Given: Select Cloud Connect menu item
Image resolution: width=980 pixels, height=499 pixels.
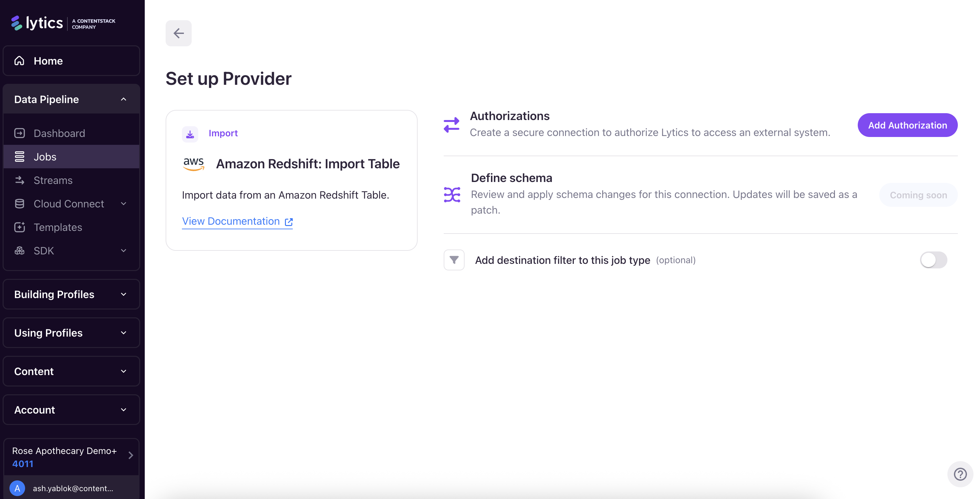Looking at the screenshot, I should pyautogui.click(x=71, y=204).
